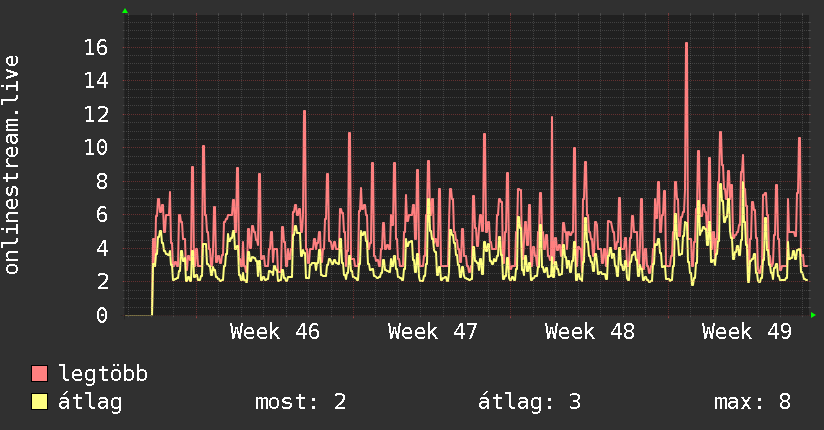Click the Week 46 axis label
The height and width of the screenshot is (430, 824).
click(275, 332)
